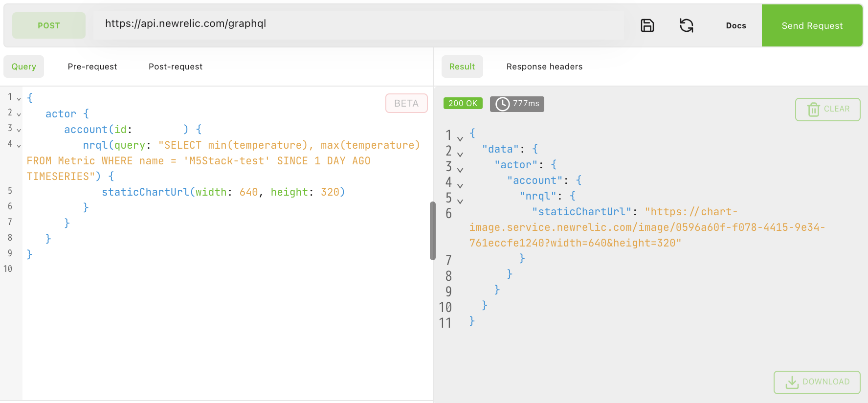868x403 pixels.
Task: Click the trash icon in Clear button
Action: coord(813,110)
